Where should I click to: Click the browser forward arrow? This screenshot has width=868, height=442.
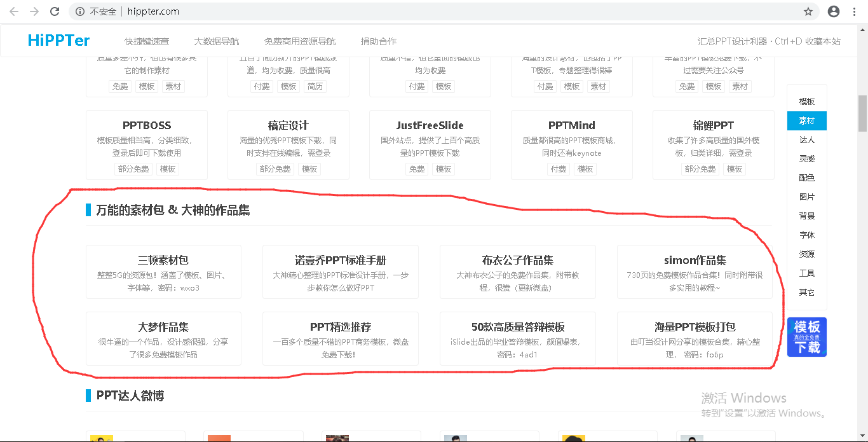click(x=34, y=11)
